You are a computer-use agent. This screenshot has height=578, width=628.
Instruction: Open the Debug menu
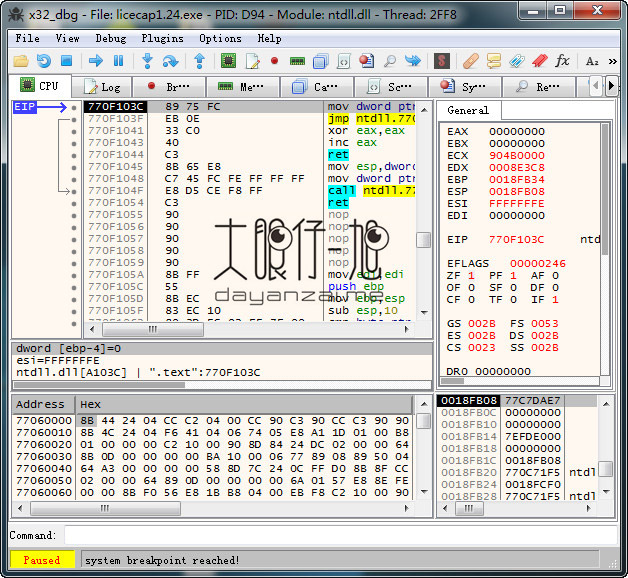111,38
